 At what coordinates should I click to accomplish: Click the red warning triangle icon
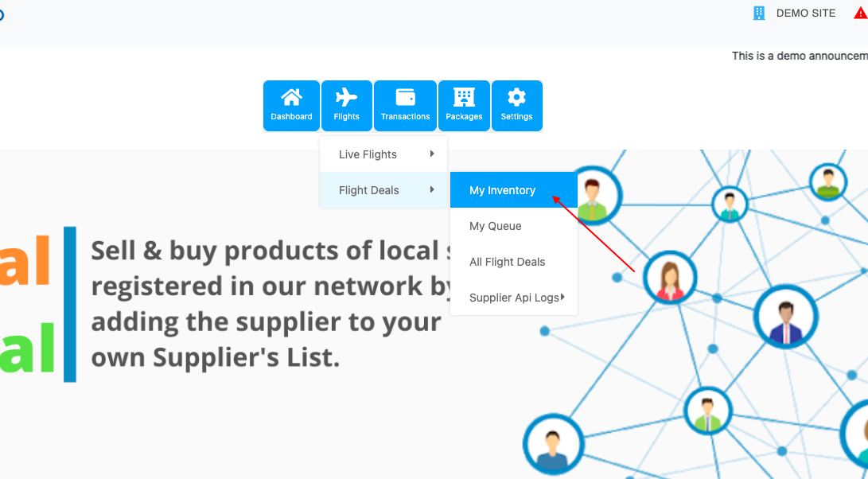[860, 14]
